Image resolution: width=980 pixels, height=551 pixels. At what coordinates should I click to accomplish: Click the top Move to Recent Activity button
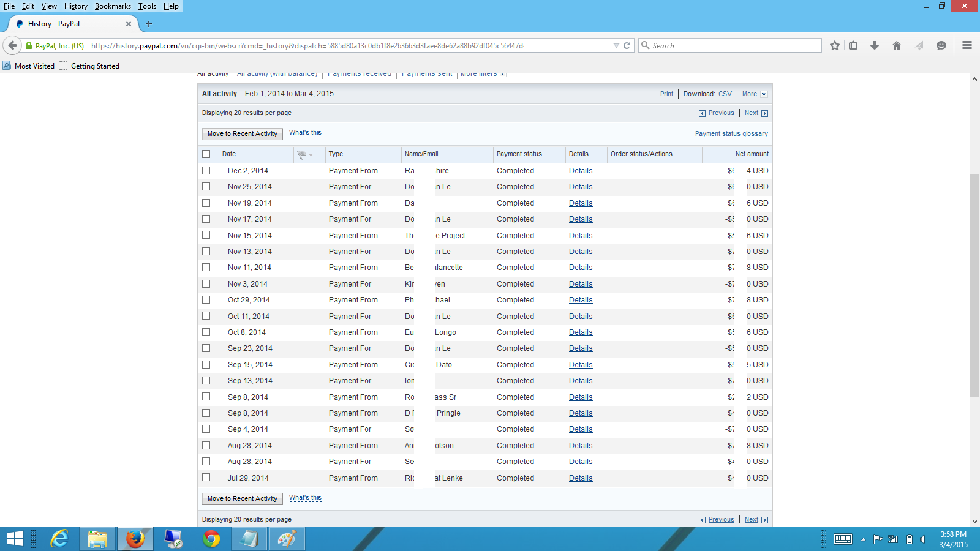coord(243,134)
